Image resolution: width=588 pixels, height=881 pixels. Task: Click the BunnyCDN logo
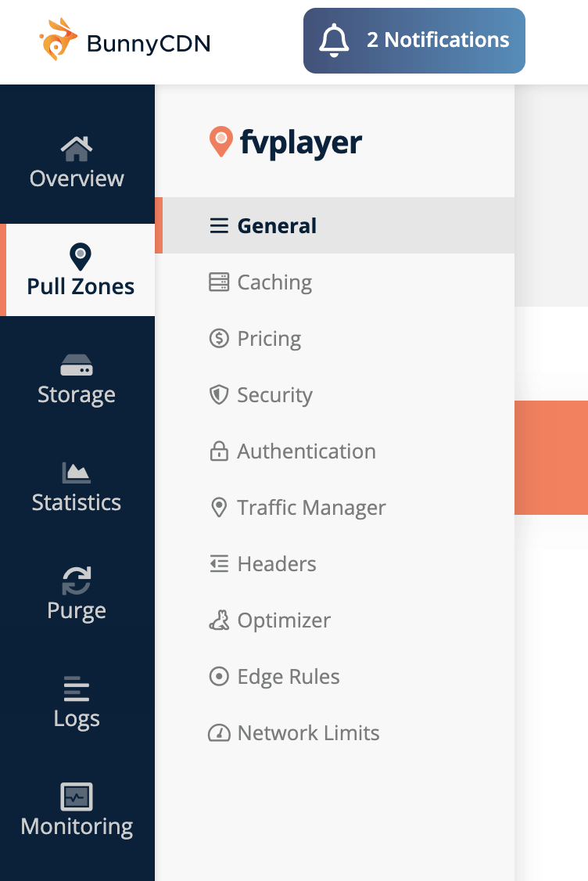pyautogui.click(x=124, y=41)
